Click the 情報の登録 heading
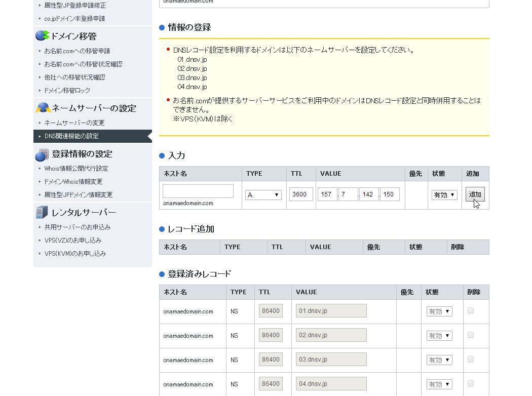Image resolution: width=532 pixels, height=396 pixels. 189,27
